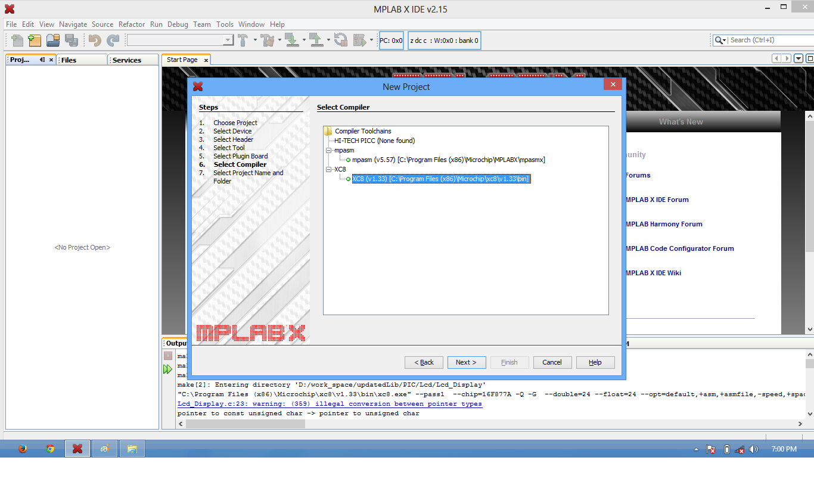Click the Next button in New Project dialog
Image resolution: width=814 pixels, height=504 pixels.
467,362
